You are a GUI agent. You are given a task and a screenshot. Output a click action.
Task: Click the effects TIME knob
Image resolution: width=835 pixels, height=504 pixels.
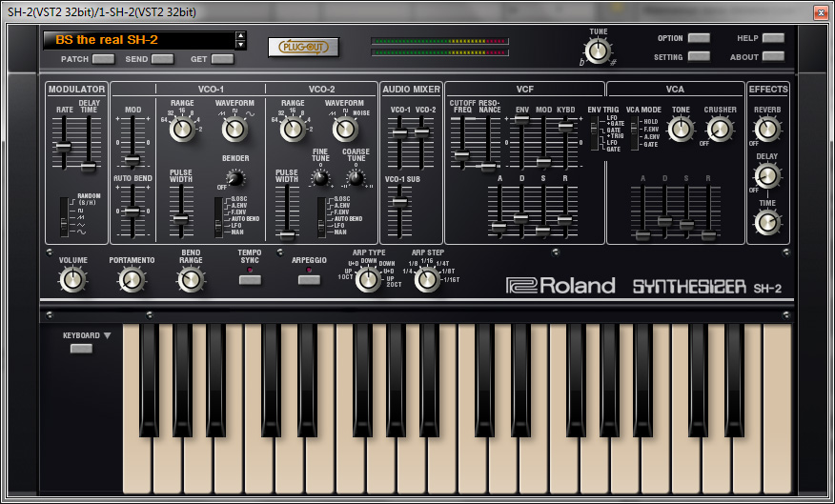pos(767,222)
